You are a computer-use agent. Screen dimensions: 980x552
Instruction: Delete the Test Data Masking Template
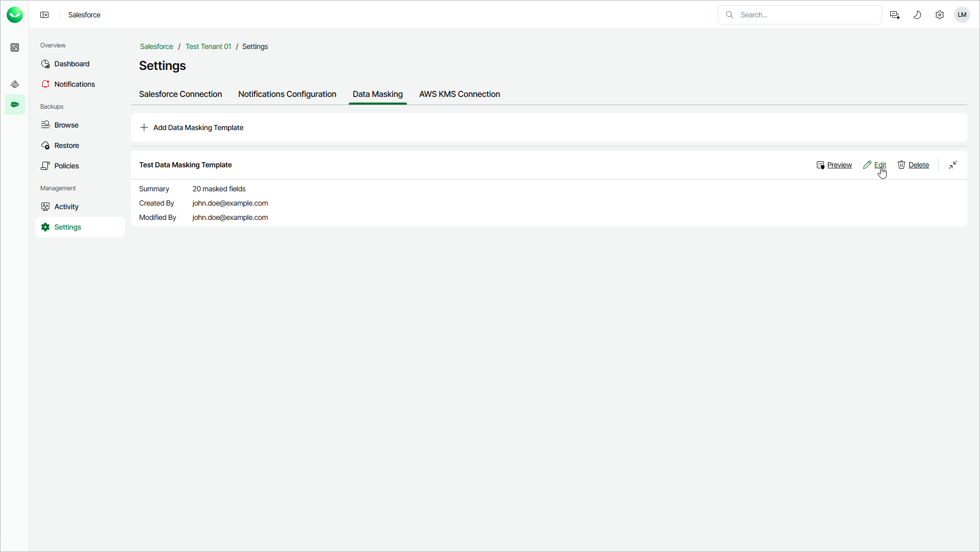[x=913, y=165]
